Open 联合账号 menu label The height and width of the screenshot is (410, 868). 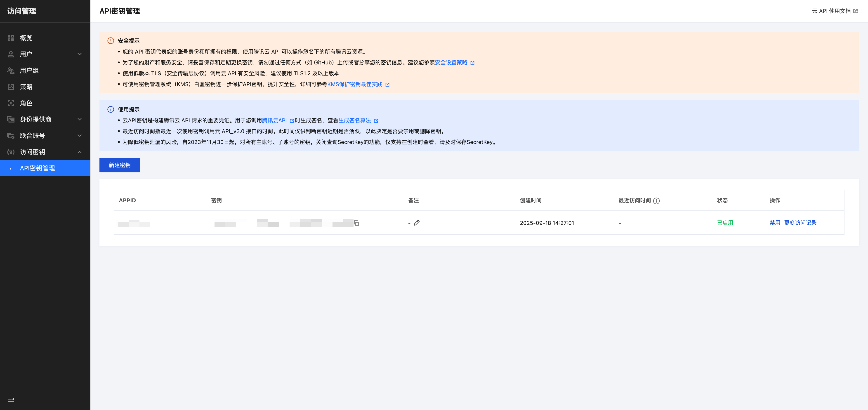pyautogui.click(x=32, y=135)
